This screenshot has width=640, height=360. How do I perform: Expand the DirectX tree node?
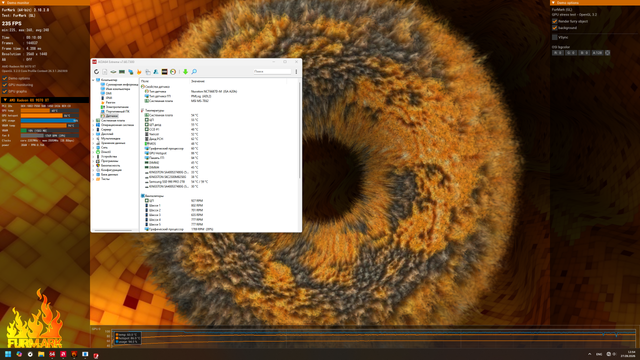93,152
